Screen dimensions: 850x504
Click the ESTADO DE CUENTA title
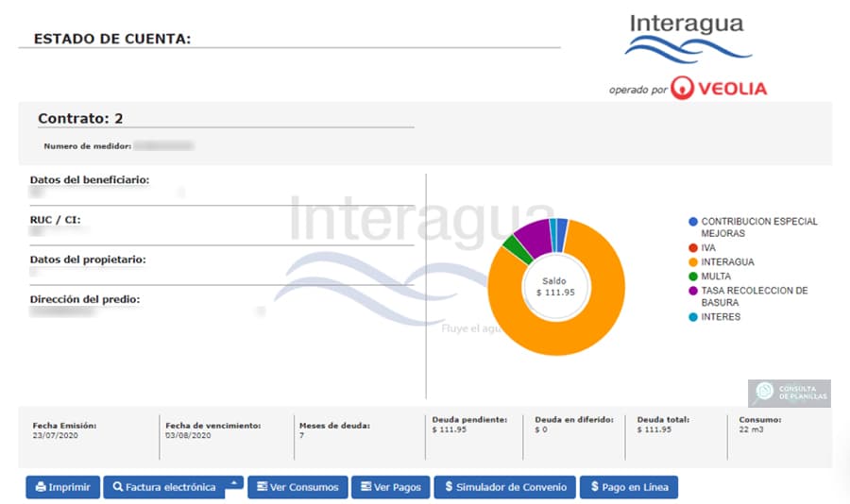[x=112, y=39]
